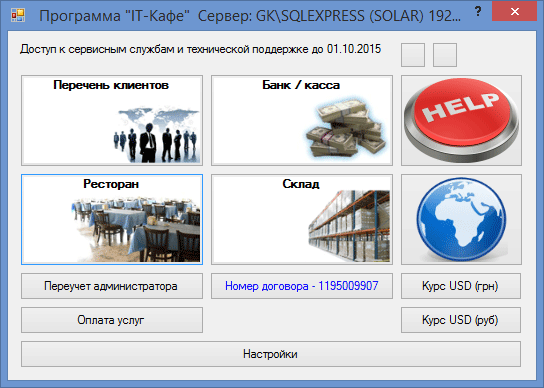Click the first empty square button near date
Viewport: 544px width, 388px height.
point(413,55)
